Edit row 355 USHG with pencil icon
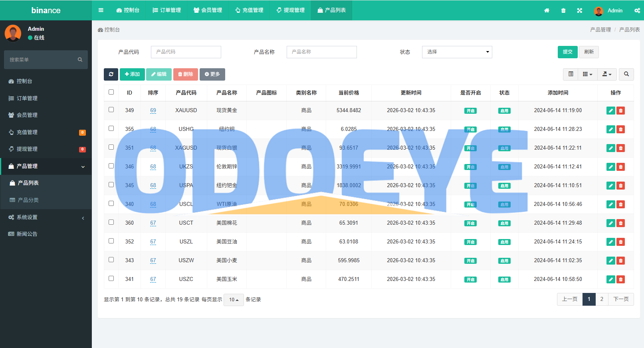644x348 pixels. click(611, 129)
